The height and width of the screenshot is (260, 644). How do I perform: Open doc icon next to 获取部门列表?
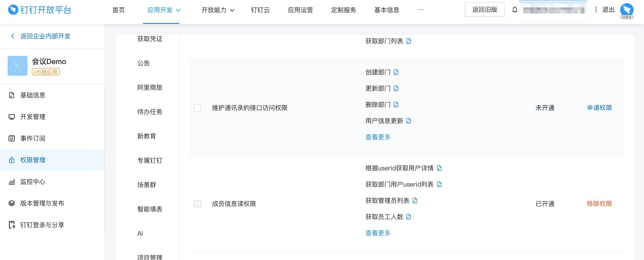[x=408, y=41]
